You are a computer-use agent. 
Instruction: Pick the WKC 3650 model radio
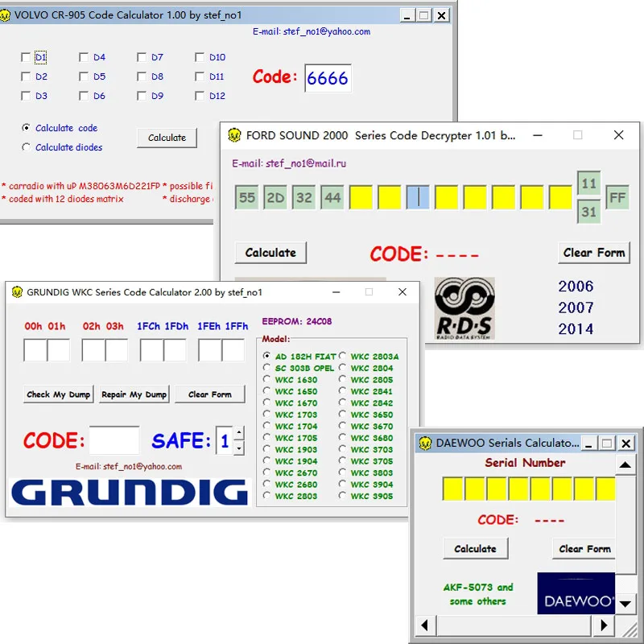343,414
